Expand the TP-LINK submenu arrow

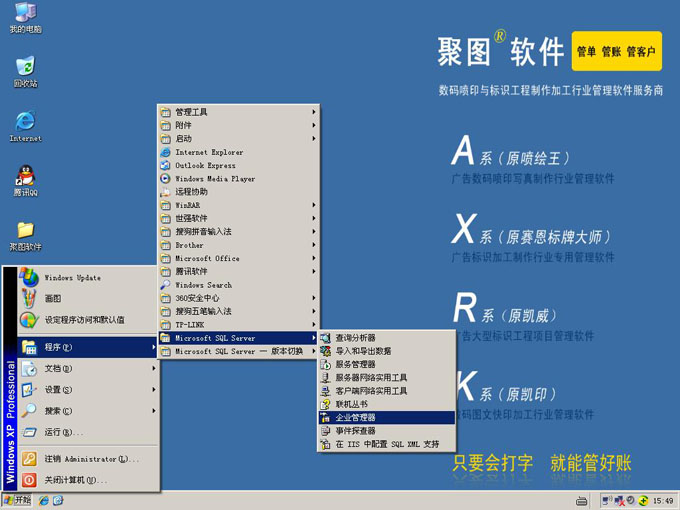314,324
